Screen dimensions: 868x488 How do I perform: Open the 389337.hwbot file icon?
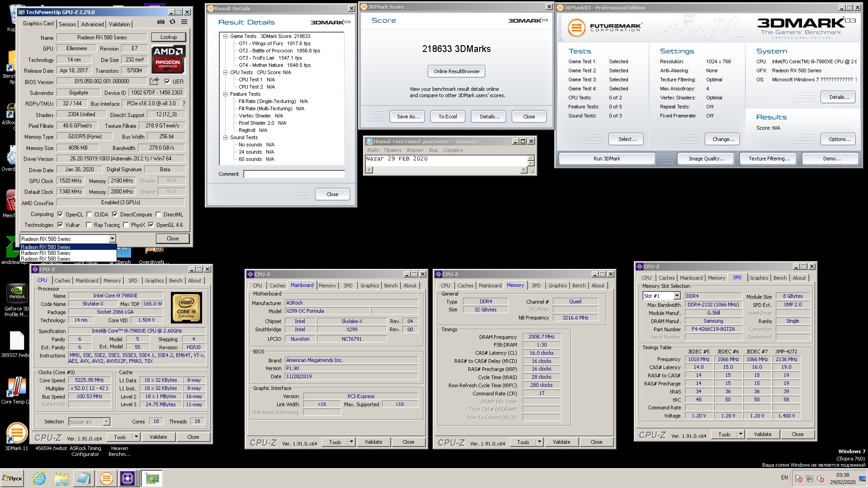[17, 341]
